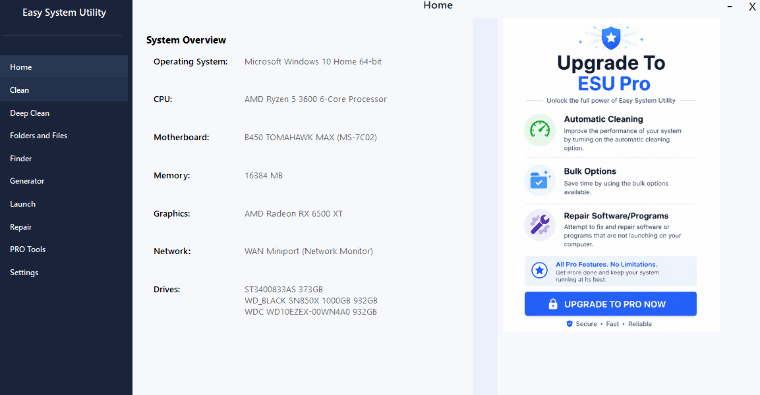
Task: Click WAN Miniport (Network Monitor) value
Action: point(309,251)
